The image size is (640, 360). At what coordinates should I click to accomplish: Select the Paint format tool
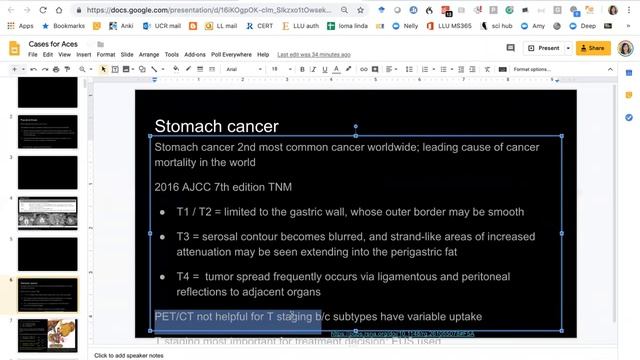pos(67,69)
